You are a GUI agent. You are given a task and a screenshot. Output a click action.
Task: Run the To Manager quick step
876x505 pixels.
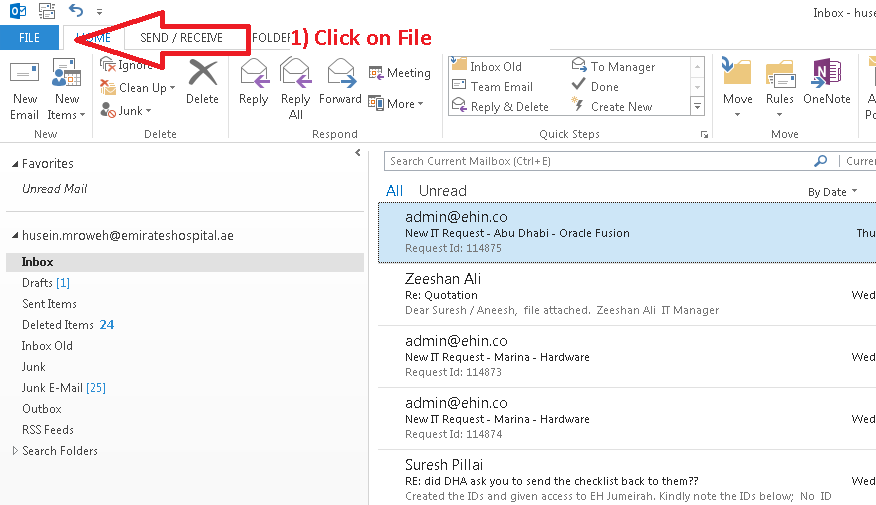point(613,66)
